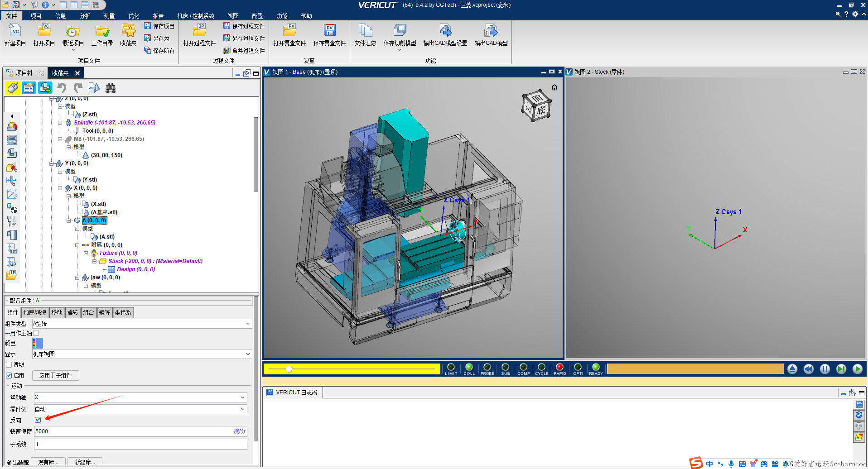Viewport: 868px width, 469px height.
Task: Open the 收藏夹 favorites star icon
Action: tap(129, 31)
